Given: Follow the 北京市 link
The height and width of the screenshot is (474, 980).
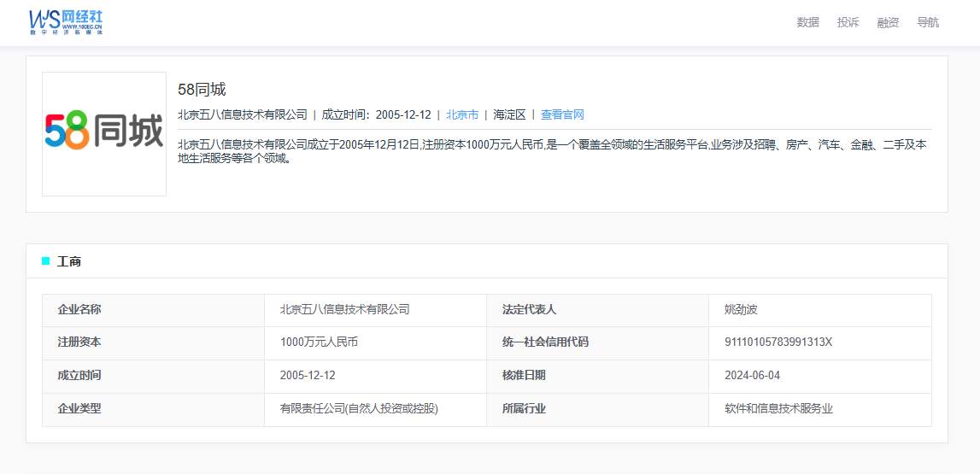Looking at the screenshot, I should click(x=462, y=115).
